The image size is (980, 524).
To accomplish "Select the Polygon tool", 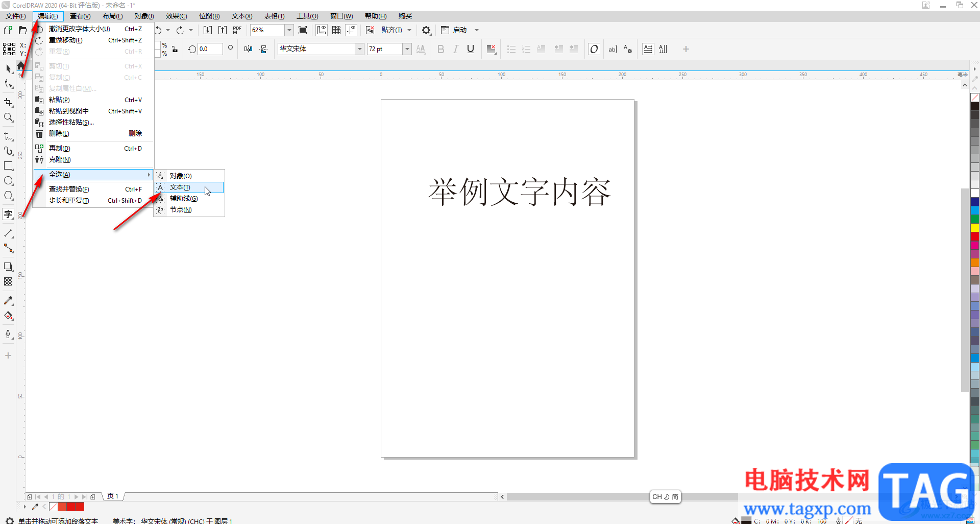I will (x=8, y=196).
